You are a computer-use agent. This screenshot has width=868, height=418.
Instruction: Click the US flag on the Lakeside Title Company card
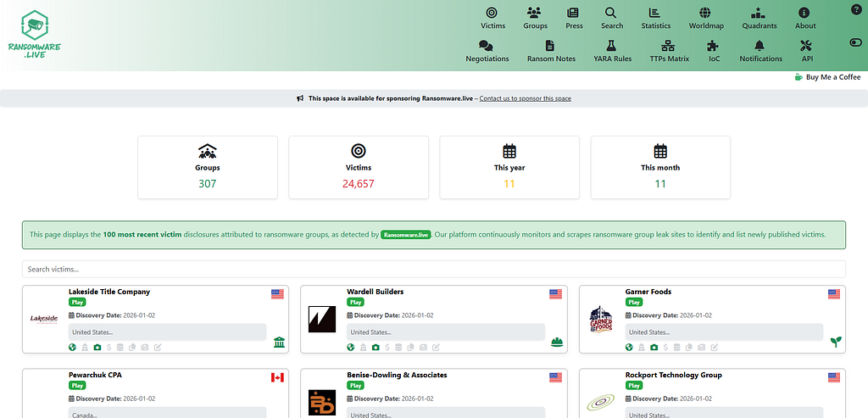click(277, 294)
